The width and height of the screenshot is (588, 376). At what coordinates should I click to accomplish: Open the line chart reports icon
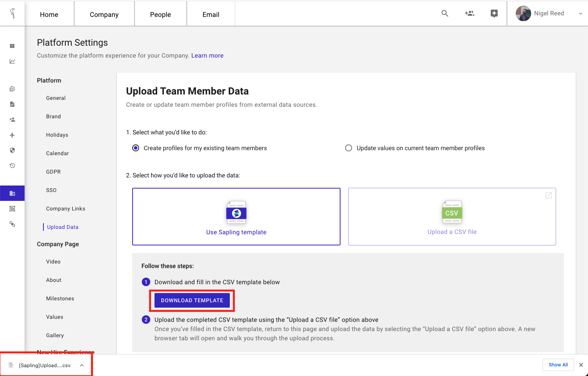coord(12,61)
